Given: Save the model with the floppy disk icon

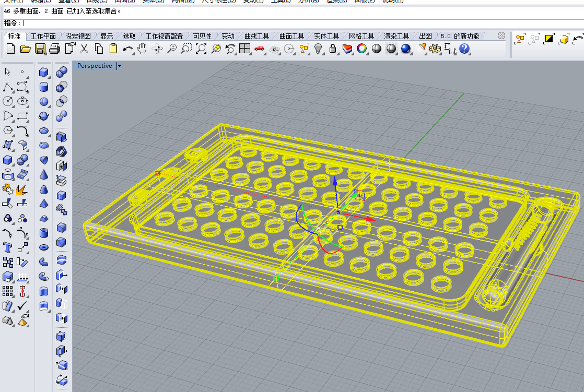Looking at the screenshot, I should (x=40, y=49).
